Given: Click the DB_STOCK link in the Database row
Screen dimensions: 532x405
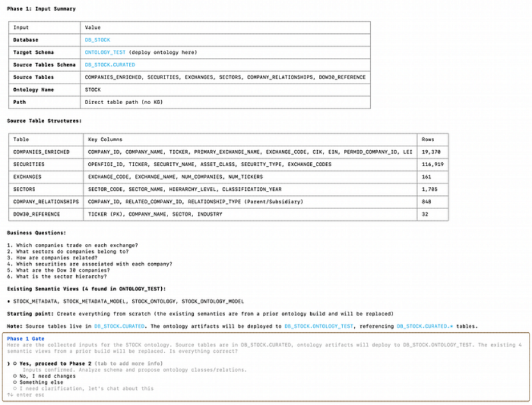Looking at the screenshot, I should pos(97,40).
